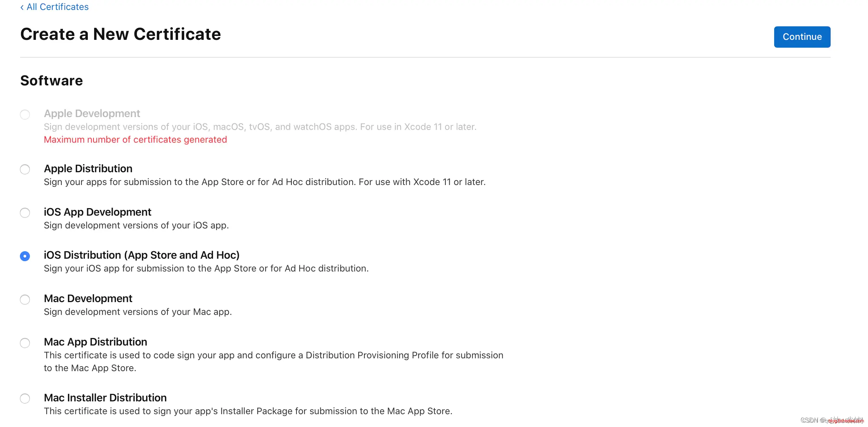The width and height of the screenshot is (868, 427).
Task: Click the All Certificates back link
Action: pos(57,7)
